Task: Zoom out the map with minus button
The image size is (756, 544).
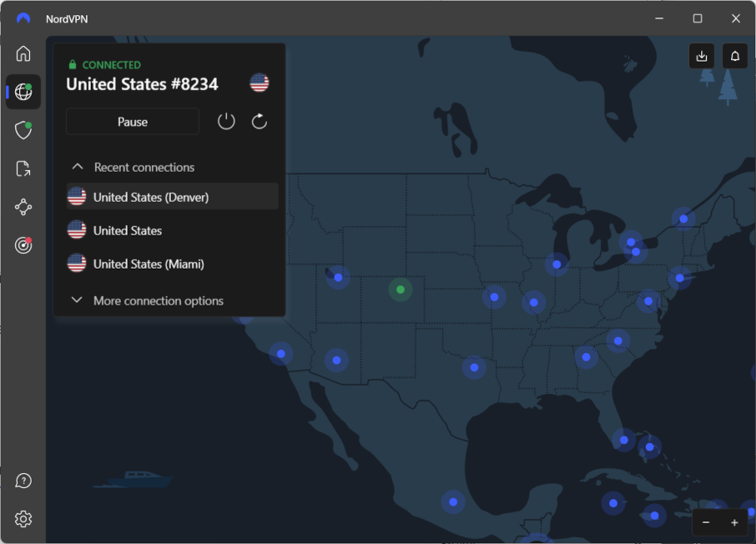Action: pyautogui.click(x=706, y=522)
